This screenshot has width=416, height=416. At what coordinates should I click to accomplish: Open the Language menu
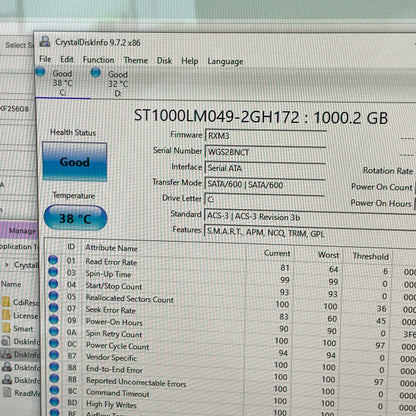click(x=225, y=61)
